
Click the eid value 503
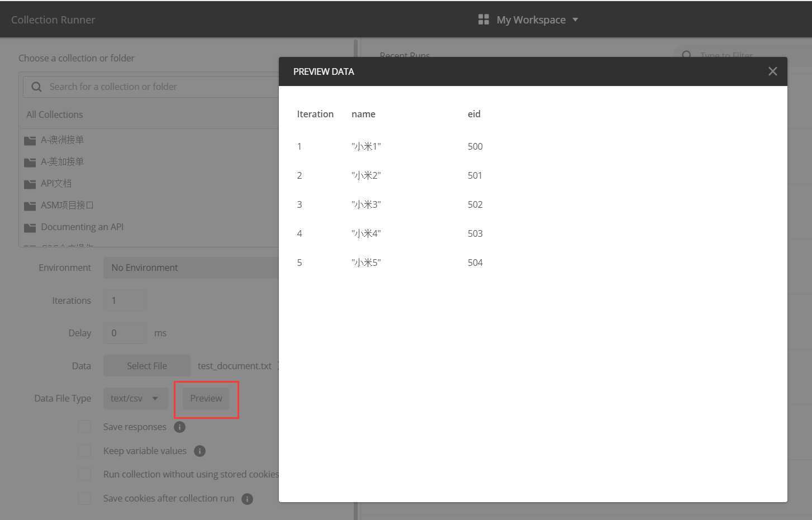pos(475,233)
